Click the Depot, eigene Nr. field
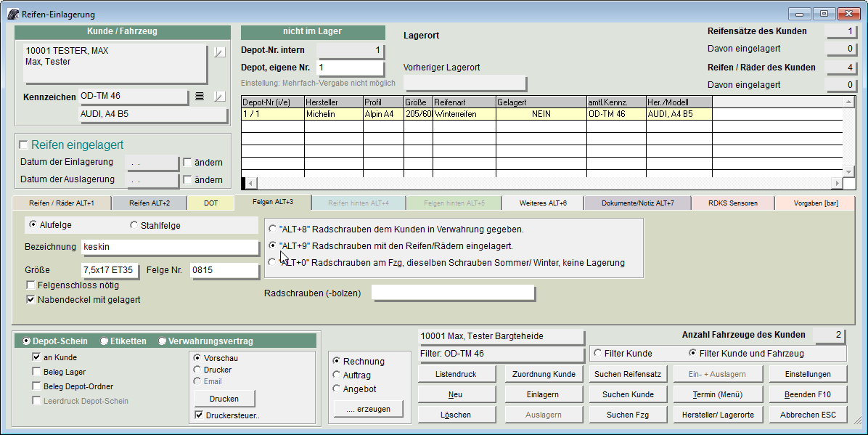The image size is (868, 435). tap(350, 68)
